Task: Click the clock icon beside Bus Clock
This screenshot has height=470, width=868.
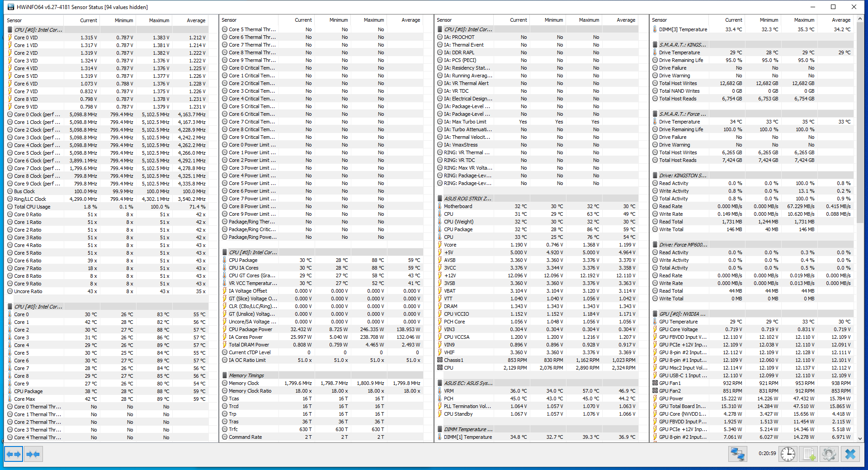Action: coord(10,191)
